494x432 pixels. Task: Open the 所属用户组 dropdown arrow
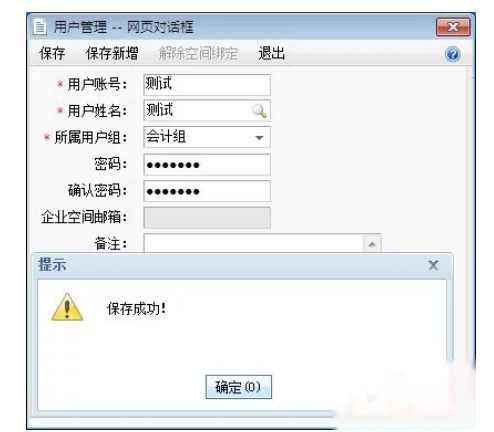(259, 137)
